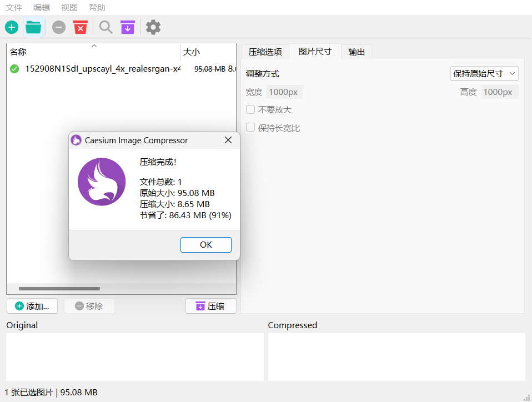Open the 文件 menu
This screenshot has width=532, height=402.
pyautogui.click(x=14, y=8)
